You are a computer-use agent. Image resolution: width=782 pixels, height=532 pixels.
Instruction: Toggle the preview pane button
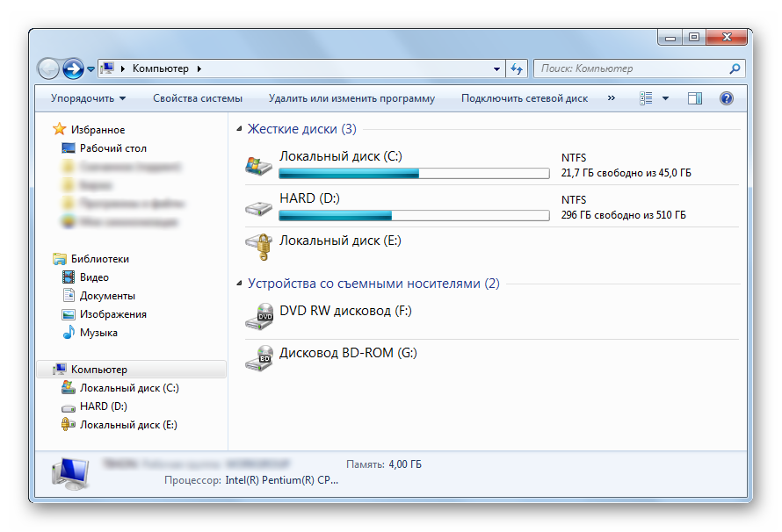point(695,98)
